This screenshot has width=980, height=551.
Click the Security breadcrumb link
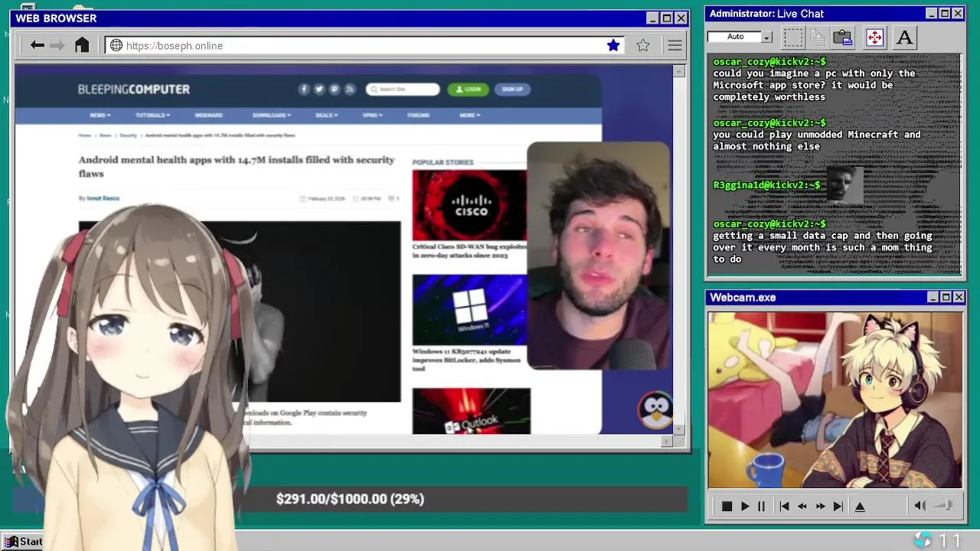pyautogui.click(x=128, y=135)
